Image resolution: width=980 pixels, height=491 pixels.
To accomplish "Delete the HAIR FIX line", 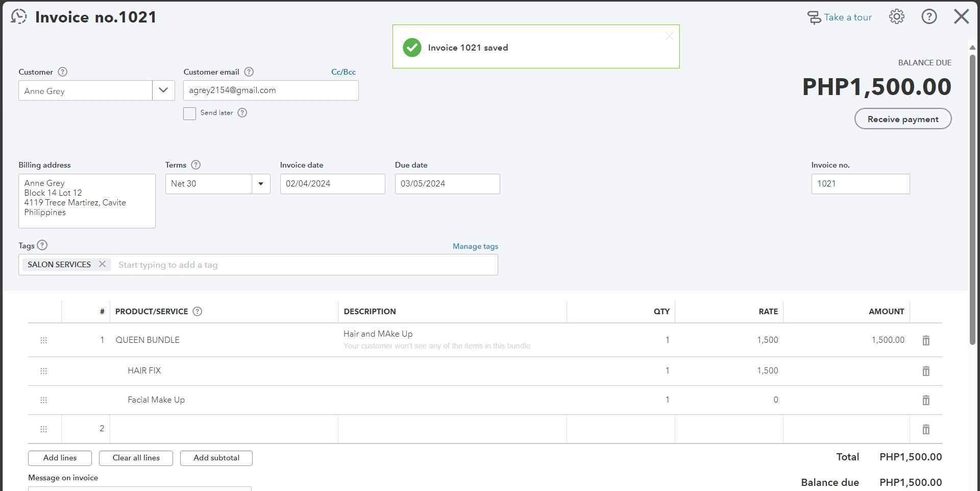I will [926, 371].
